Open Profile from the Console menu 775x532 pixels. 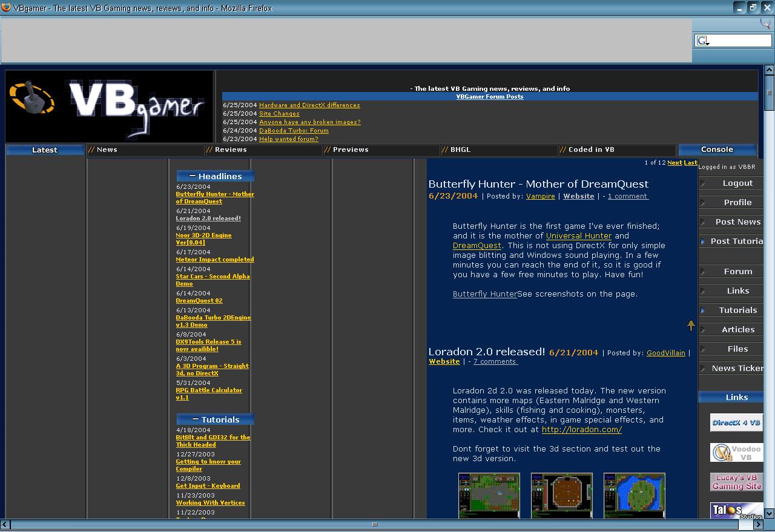tap(737, 203)
